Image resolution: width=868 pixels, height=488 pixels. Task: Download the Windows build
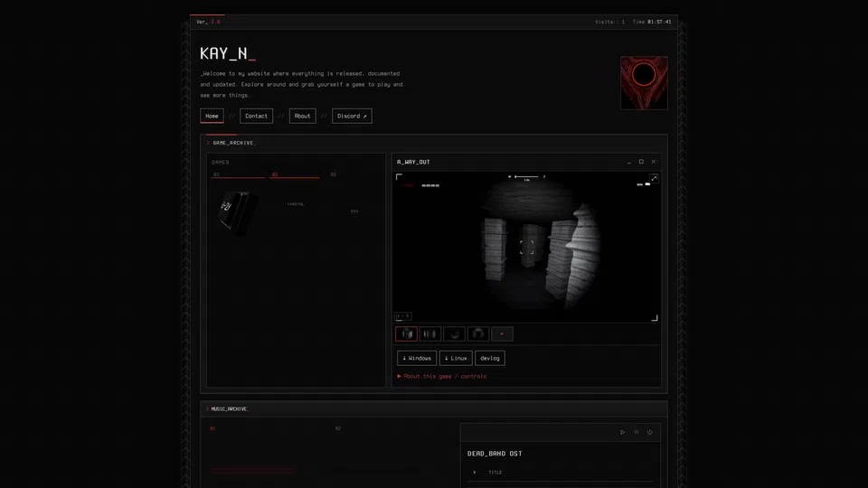pos(417,358)
